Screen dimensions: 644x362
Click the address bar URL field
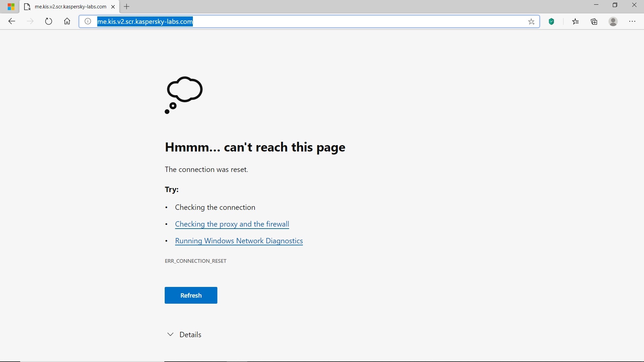tap(309, 21)
